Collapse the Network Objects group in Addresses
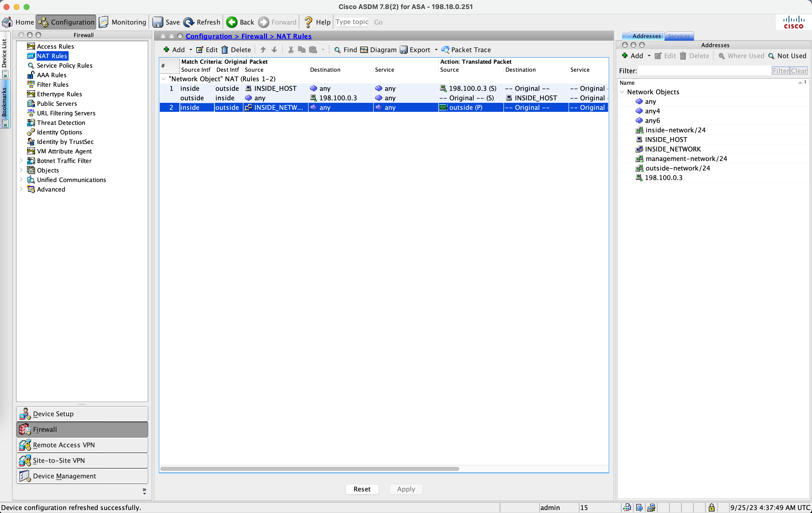Viewport: 812px width, 513px height. tap(622, 92)
